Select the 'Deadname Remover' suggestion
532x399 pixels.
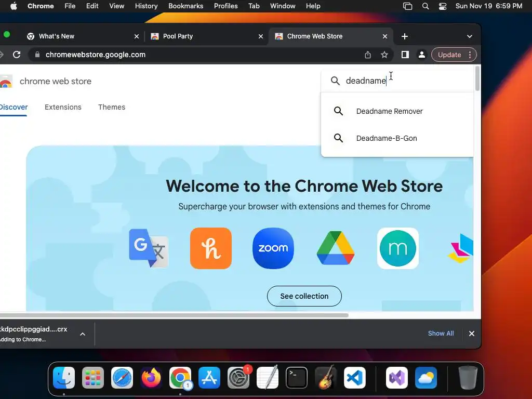(397, 111)
